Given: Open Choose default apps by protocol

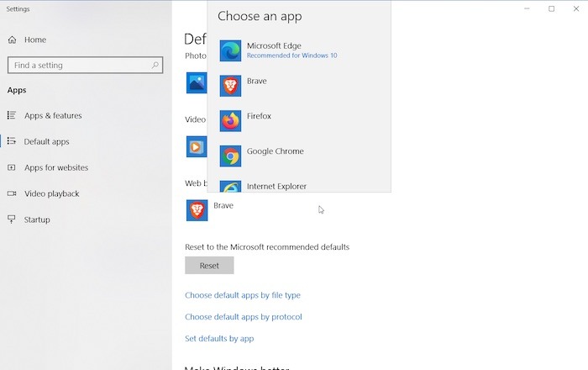Looking at the screenshot, I should pyautogui.click(x=244, y=317).
